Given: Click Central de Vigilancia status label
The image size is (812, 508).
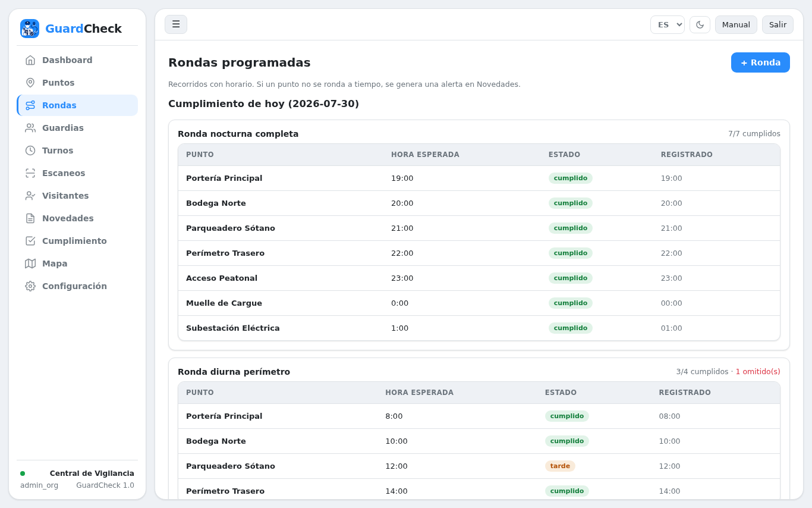Looking at the screenshot, I should (92, 473).
